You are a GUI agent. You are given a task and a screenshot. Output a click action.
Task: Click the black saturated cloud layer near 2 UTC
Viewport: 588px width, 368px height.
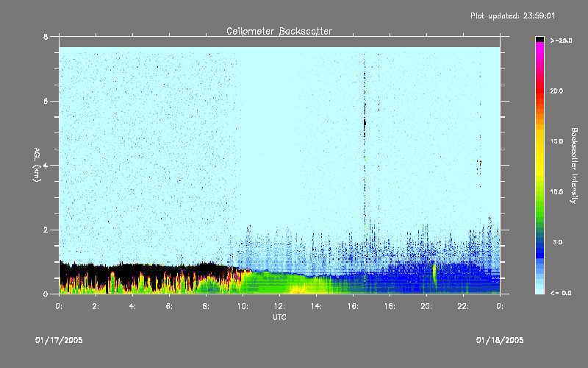pos(96,271)
